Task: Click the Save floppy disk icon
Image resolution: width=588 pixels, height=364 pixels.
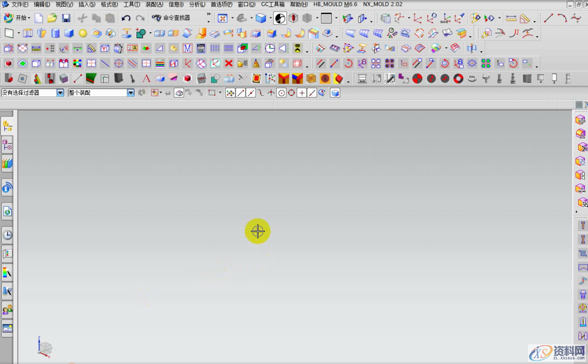Action: (66, 18)
